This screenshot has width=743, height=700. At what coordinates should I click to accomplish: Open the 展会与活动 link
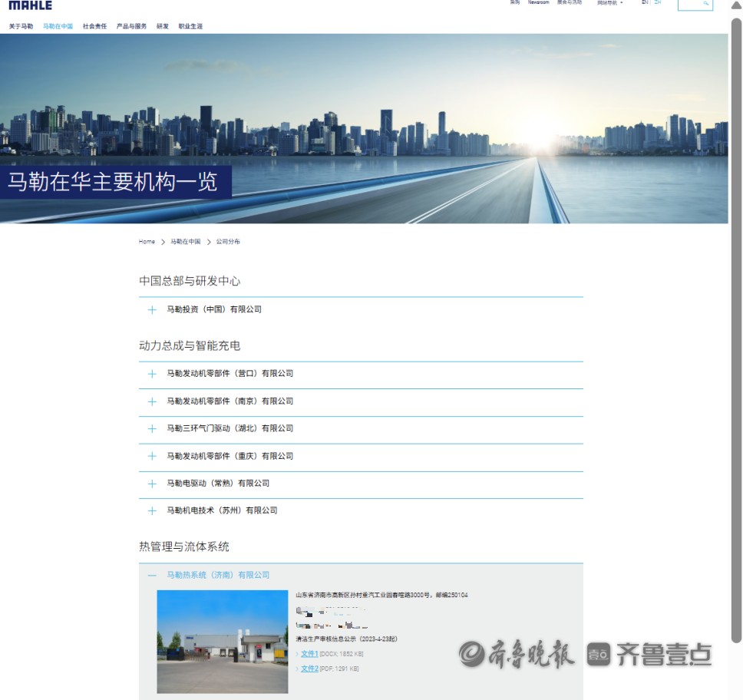pyautogui.click(x=570, y=2)
